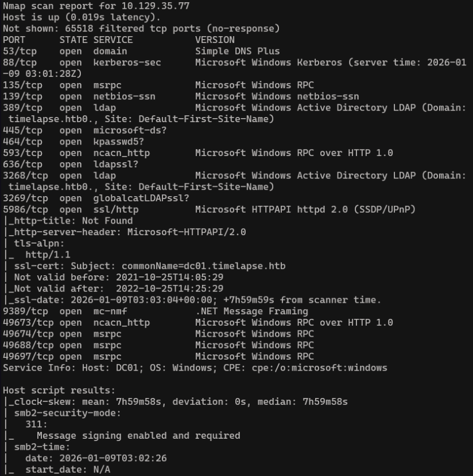
Task: Select the 49673/tcp port entry
Action: pos(28,322)
